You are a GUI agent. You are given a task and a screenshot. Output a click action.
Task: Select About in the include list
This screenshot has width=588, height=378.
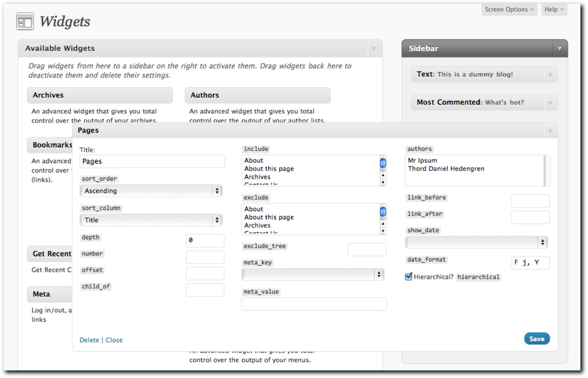tap(253, 160)
